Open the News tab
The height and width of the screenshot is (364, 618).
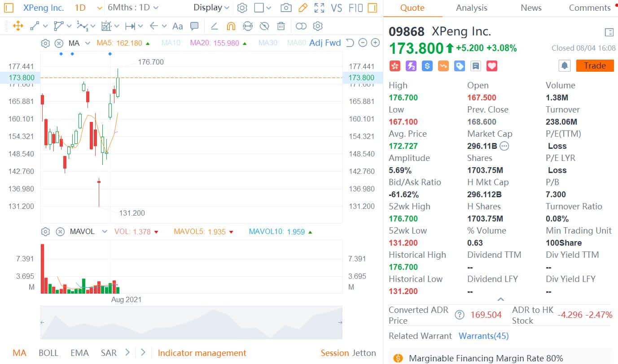[531, 8]
